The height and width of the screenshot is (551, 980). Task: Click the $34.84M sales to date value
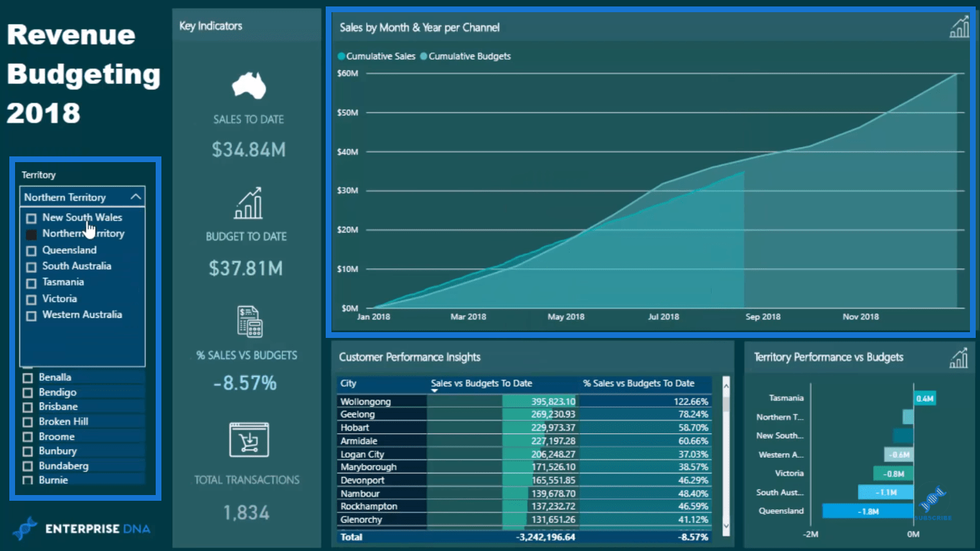click(x=249, y=149)
